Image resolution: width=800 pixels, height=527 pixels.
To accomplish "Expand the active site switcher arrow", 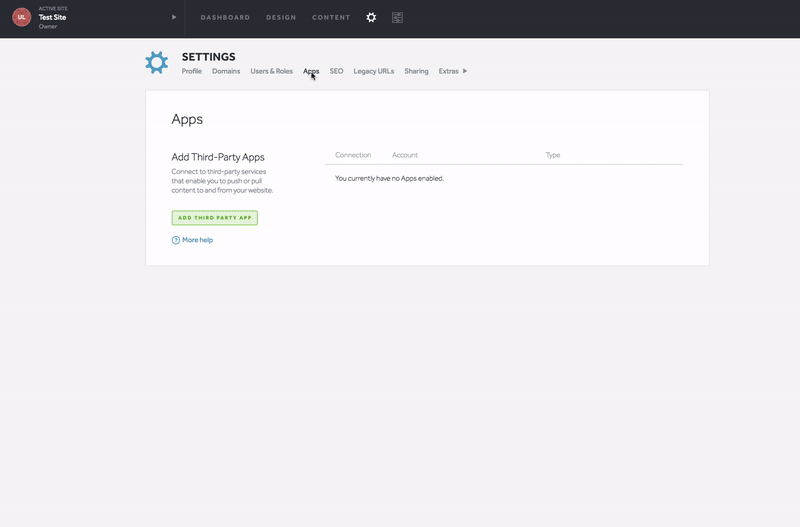I will click(x=174, y=17).
